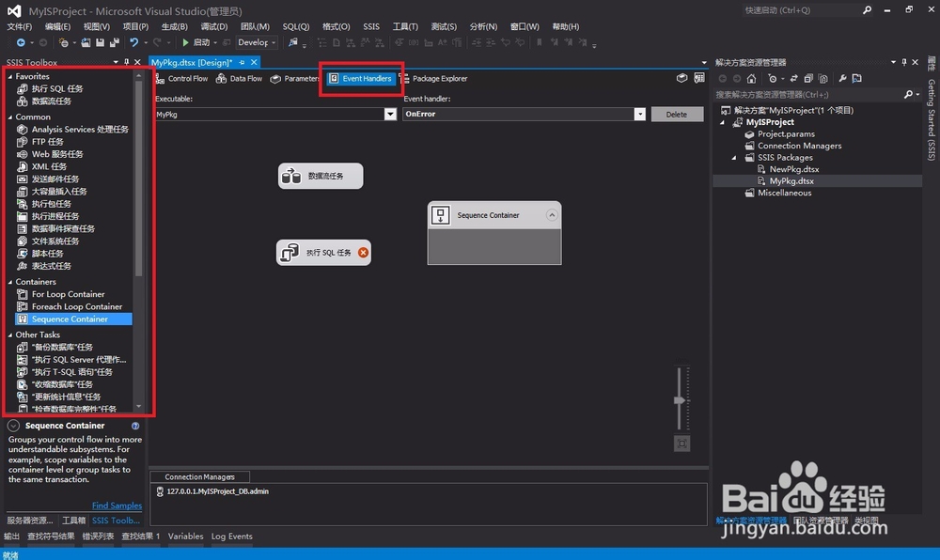Click the Home icon in Solution Explorer
This screenshot has width=940, height=560.
coord(751,79)
